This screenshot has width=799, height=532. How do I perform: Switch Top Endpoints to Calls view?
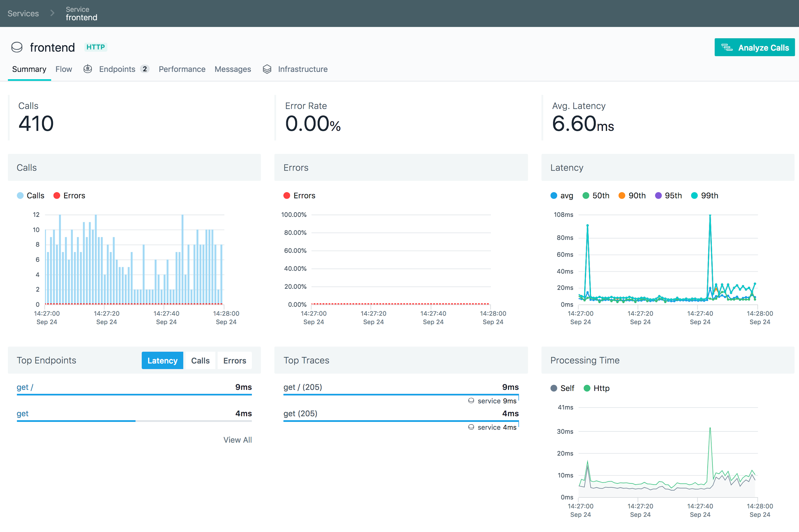pos(200,360)
